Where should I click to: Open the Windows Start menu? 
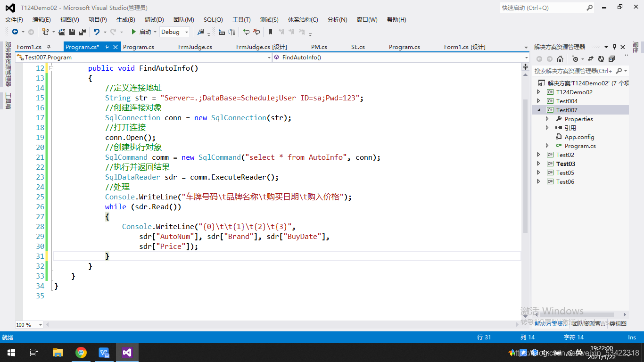pos(11,353)
